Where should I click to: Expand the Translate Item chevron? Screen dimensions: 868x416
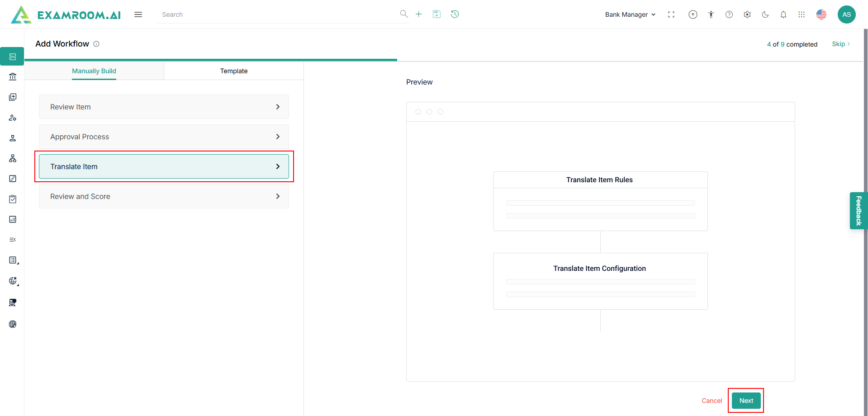(x=278, y=166)
